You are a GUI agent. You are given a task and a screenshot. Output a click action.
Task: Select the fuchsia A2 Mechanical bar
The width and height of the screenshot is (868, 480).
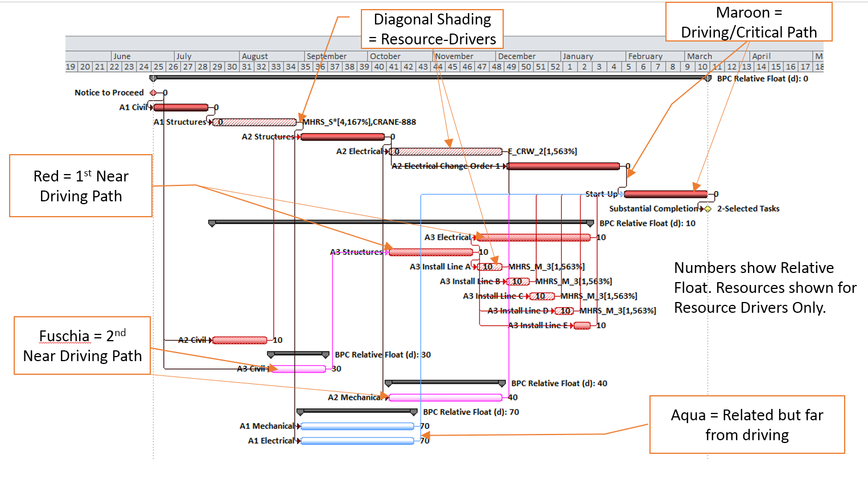pyautogui.click(x=446, y=398)
